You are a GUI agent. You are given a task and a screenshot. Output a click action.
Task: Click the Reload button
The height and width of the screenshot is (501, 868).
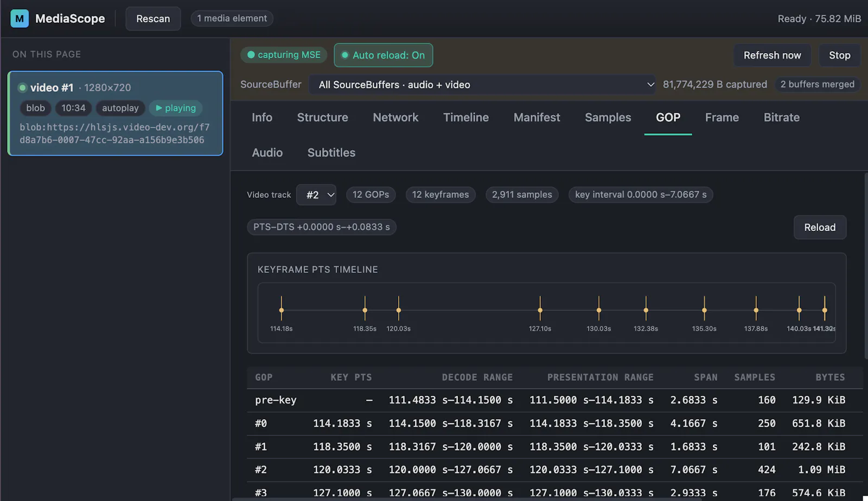click(820, 227)
